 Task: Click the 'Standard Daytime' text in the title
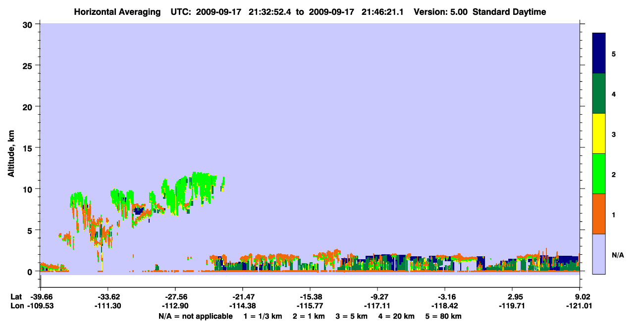[509, 12]
